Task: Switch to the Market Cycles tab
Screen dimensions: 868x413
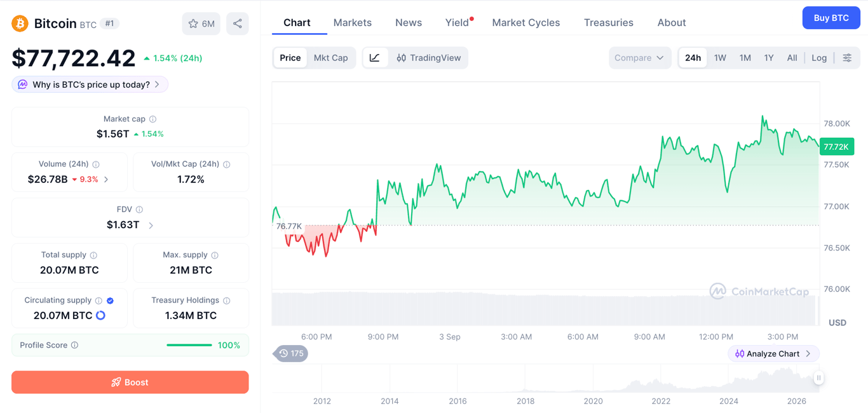Action: 526,22
